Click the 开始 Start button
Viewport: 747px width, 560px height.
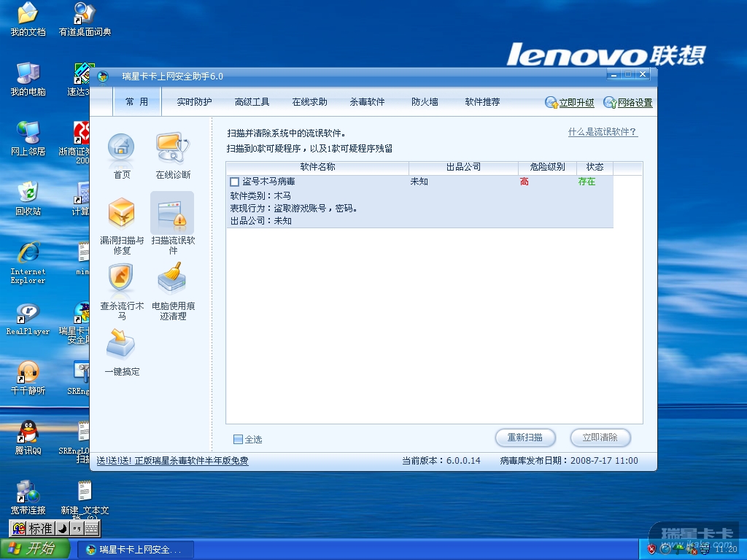pyautogui.click(x=34, y=549)
